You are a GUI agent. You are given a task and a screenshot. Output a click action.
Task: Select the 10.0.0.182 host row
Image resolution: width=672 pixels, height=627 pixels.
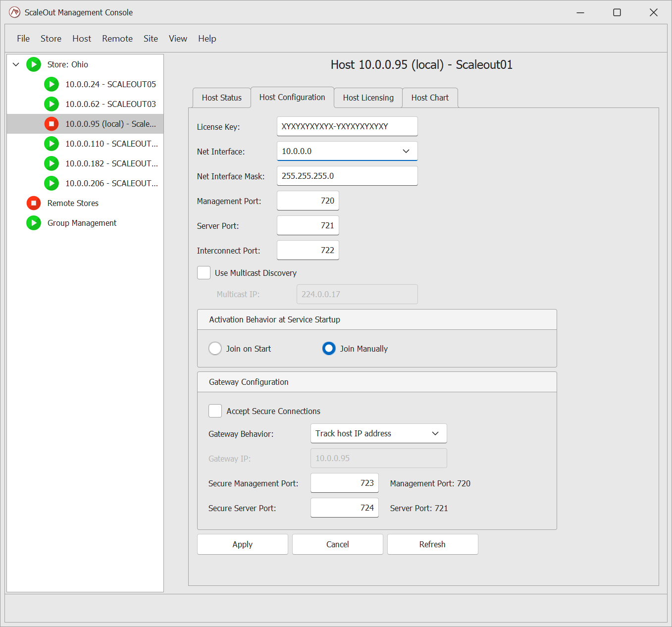[85, 163]
